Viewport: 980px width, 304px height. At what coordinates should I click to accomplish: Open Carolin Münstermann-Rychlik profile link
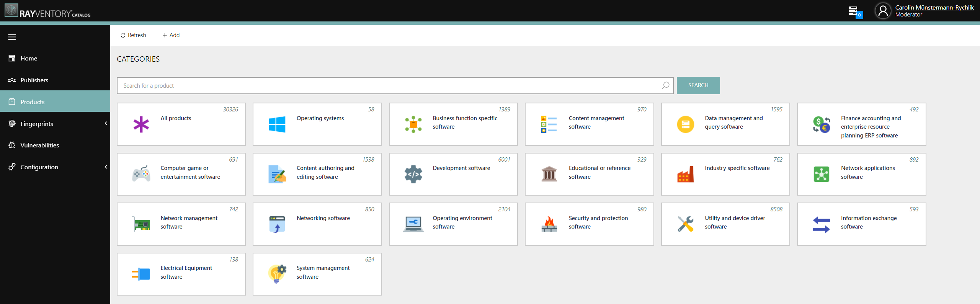[x=934, y=7]
